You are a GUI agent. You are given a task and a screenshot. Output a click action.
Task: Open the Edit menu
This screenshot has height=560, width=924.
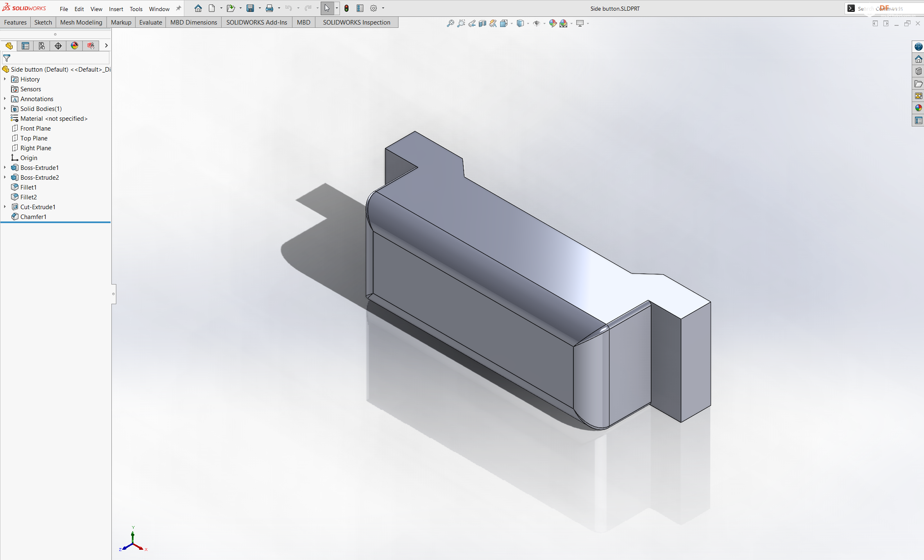point(79,9)
